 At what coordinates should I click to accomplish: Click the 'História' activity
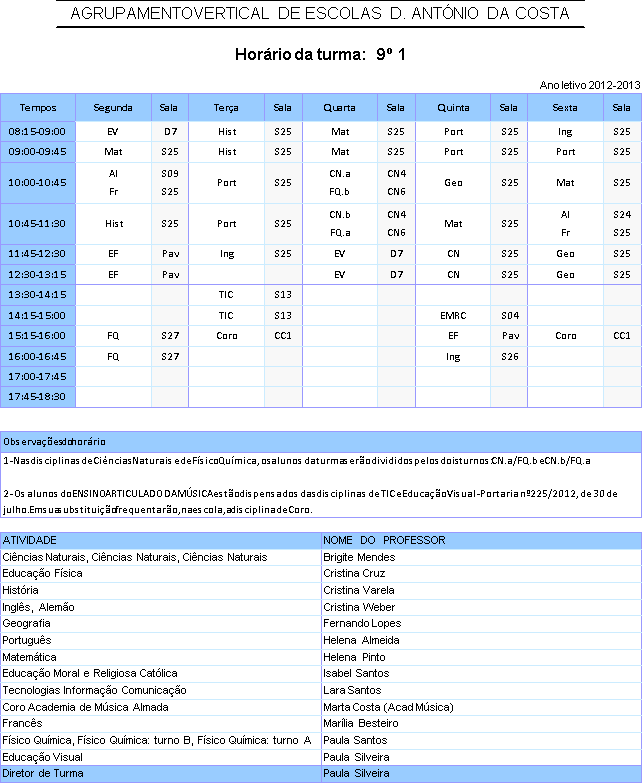click(20, 590)
